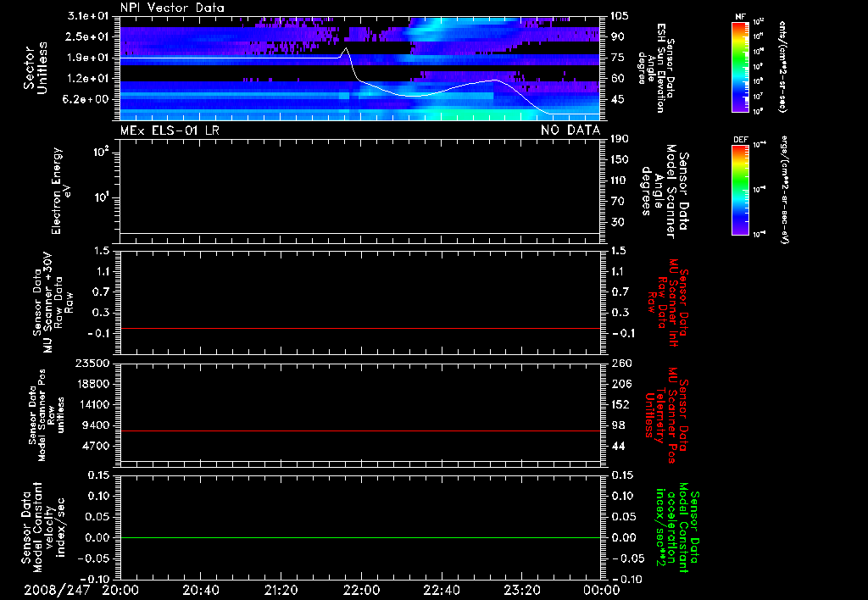Click the 1.9e+01 sector tick value

tap(87, 58)
